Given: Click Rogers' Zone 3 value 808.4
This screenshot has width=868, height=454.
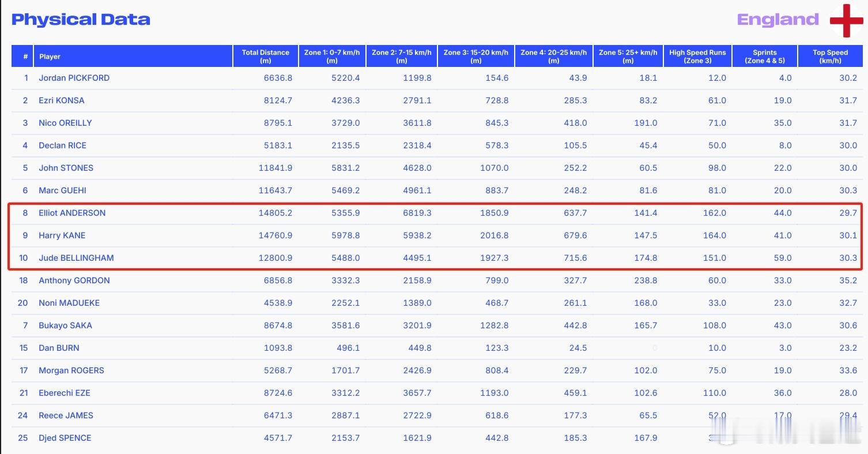Looking at the screenshot, I should [x=497, y=370].
